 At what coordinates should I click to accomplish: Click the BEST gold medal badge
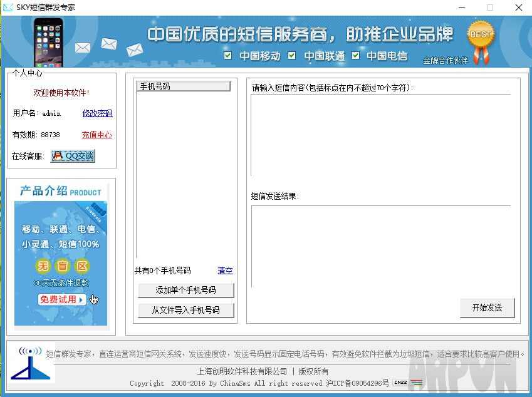coord(481,43)
